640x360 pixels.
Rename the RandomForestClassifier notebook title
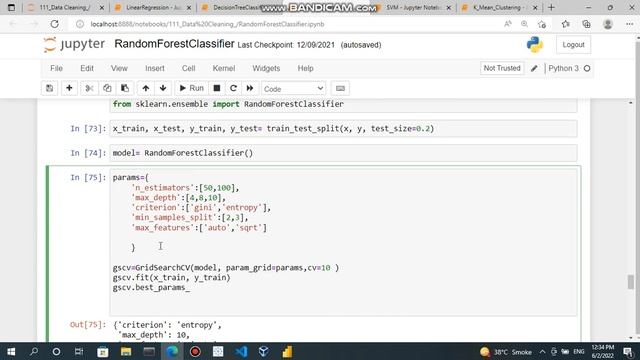174,44
